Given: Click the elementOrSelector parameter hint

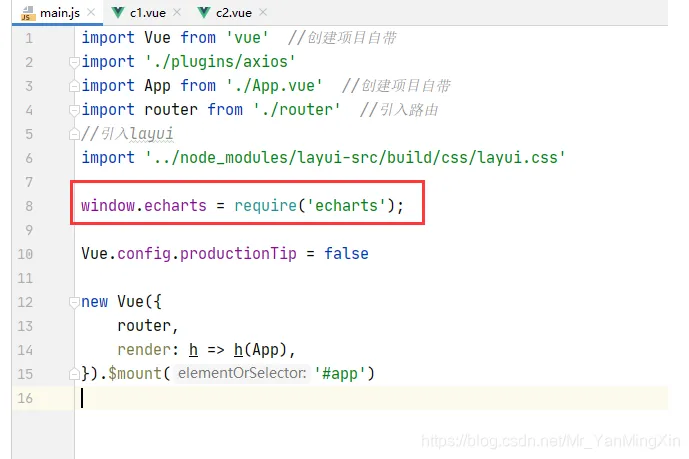Looking at the screenshot, I should 242,373.
